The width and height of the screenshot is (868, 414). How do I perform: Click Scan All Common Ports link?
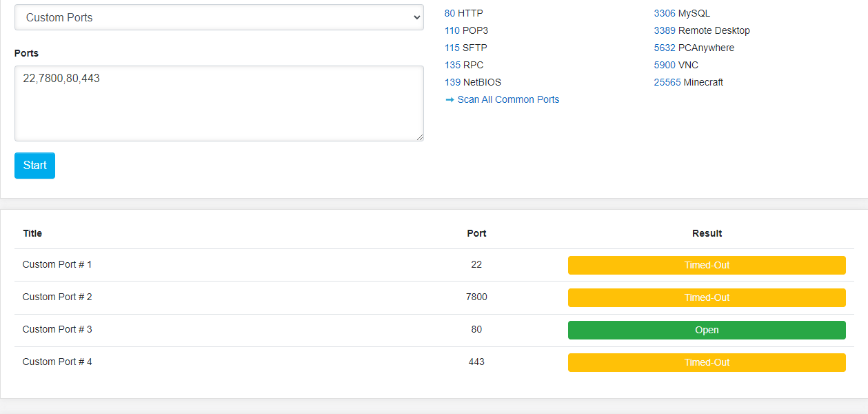tap(508, 99)
